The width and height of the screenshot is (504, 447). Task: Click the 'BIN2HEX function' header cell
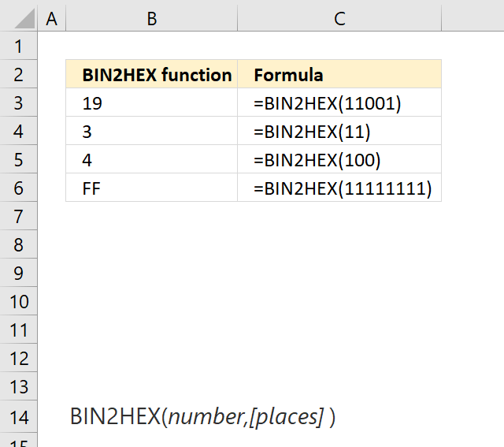(x=152, y=74)
